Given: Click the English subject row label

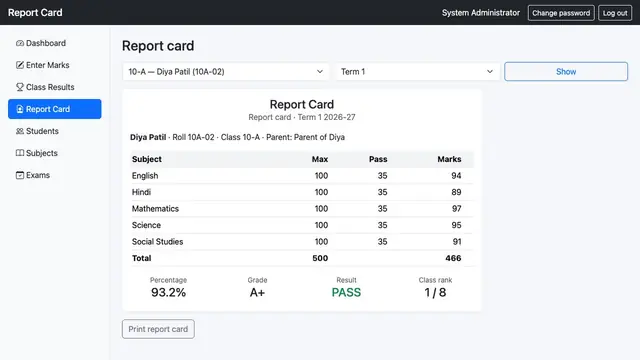Looking at the screenshot, I should (x=145, y=176).
